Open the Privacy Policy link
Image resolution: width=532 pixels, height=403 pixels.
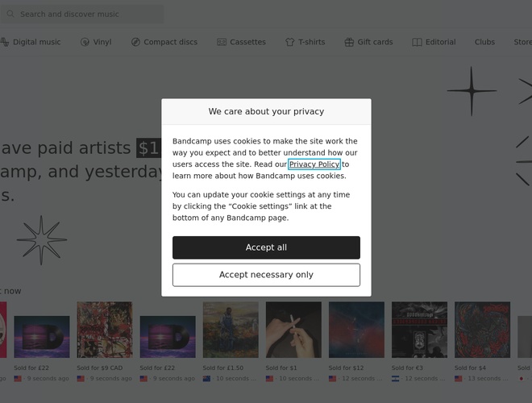pos(314,164)
